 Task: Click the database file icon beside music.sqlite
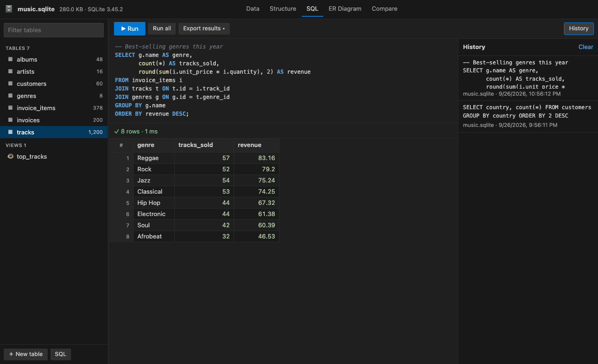click(9, 9)
